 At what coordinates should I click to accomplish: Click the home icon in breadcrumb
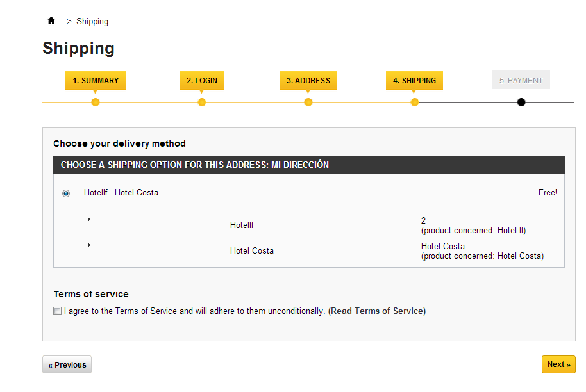(51, 20)
